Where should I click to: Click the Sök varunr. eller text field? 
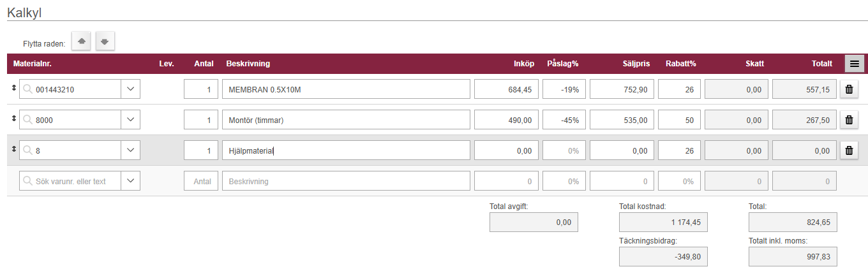[70, 181]
